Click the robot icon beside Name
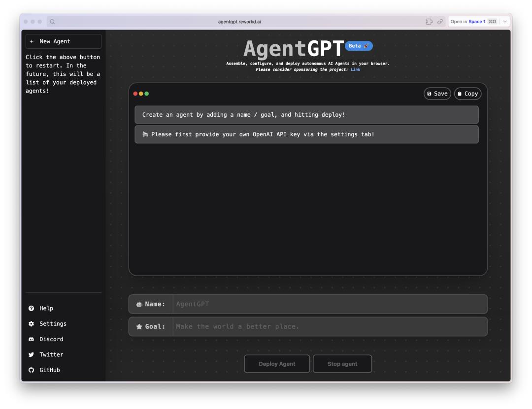Viewport: 532px width, 409px height. click(x=139, y=304)
